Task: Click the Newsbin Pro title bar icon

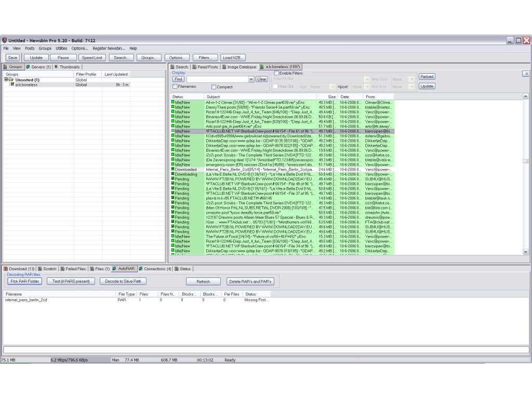Action: [x=5, y=41]
